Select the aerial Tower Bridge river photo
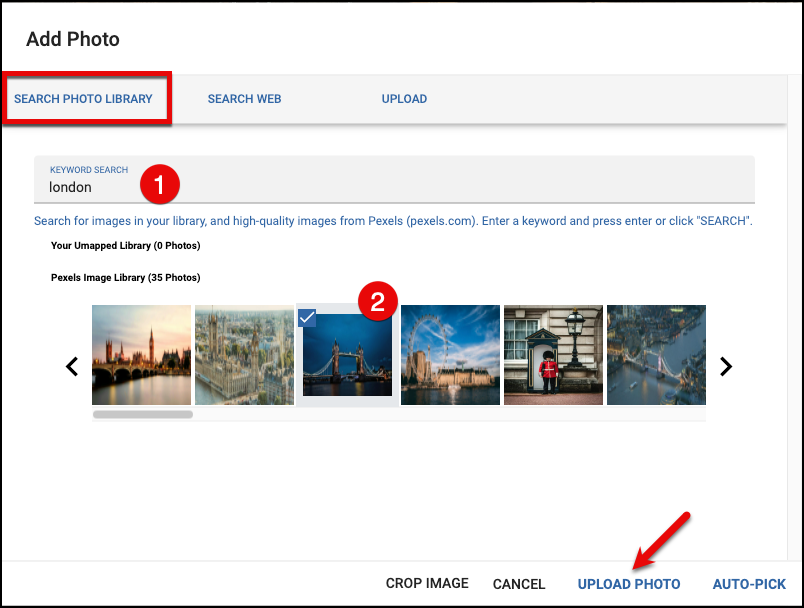The image size is (804, 608). (656, 355)
